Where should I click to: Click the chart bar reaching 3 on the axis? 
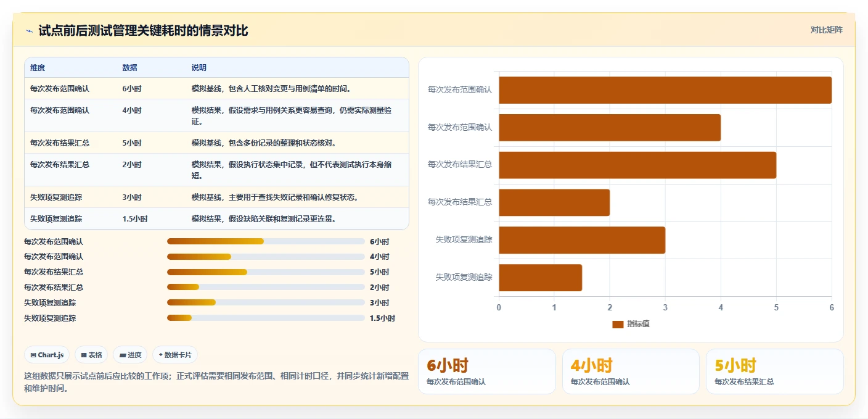(x=582, y=240)
